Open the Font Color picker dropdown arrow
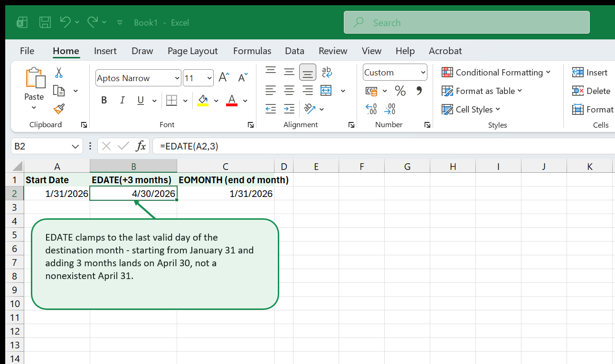 [245, 101]
